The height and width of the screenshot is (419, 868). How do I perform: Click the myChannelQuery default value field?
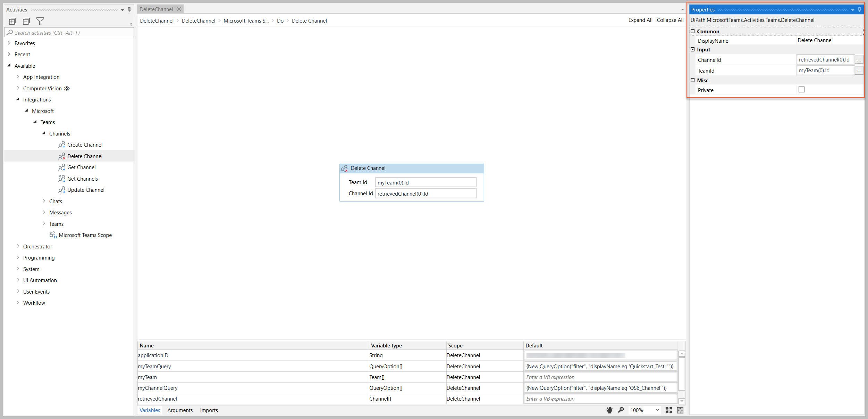point(600,388)
